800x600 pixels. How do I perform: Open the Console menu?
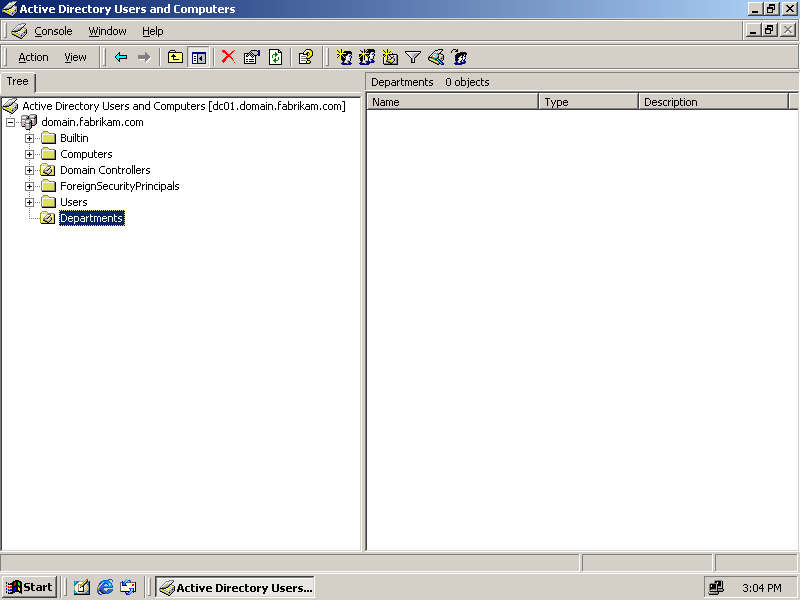coord(53,31)
